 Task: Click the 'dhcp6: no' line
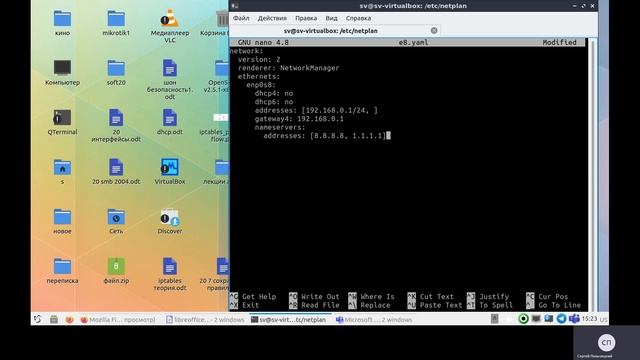coord(274,102)
